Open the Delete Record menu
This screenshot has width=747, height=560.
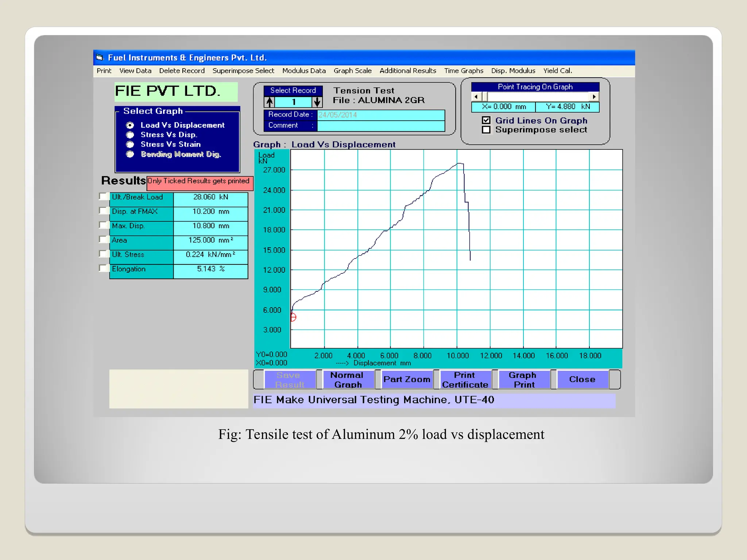point(182,71)
